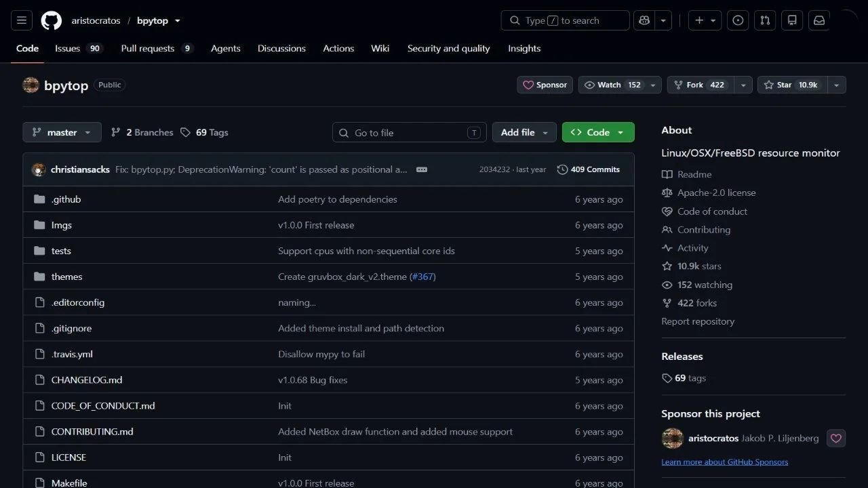This screenshot has width=868, height=488.
Task: Switch to the Issues tab
Action: [79, 49]
